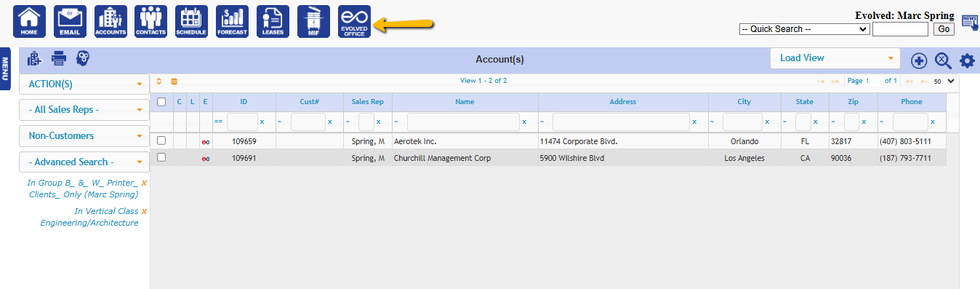Open the Forecast module icon

coord(232,21)
